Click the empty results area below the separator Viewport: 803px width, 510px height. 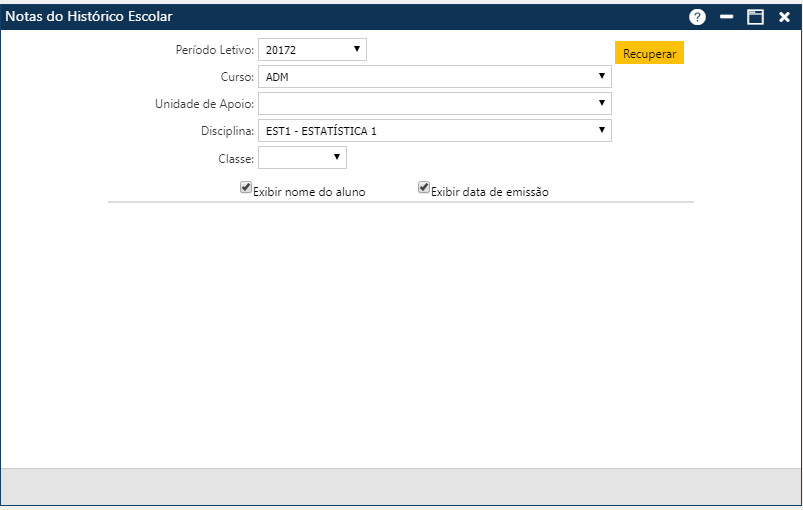pos(400,330)
